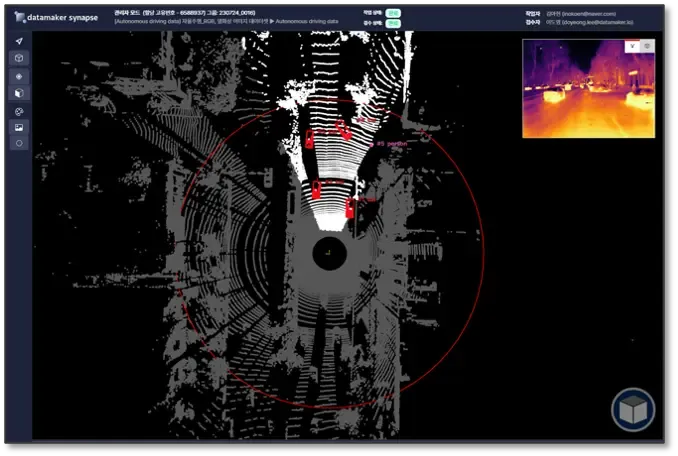
Task: Select the arrow pointer tool in left sidebar
Action: pyautogui.click(x=19, y=41)
